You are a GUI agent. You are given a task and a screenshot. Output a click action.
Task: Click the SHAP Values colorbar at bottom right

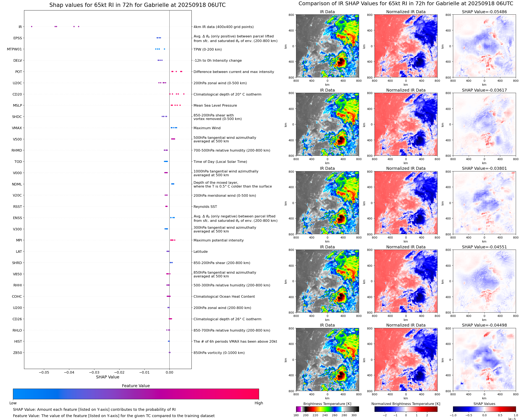coord(484,409)
